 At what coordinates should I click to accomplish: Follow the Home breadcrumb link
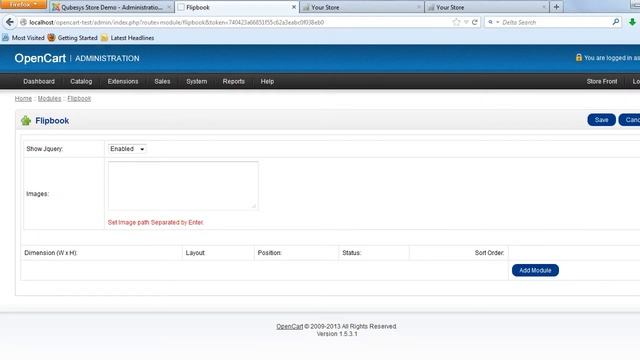(23, 98)
